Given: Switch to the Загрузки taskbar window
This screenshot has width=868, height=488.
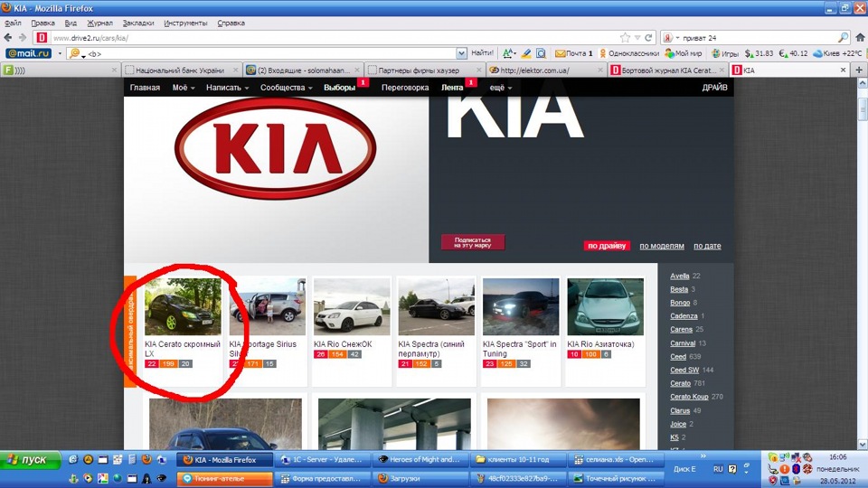Looking at the screenshot, I should point(420,478).
